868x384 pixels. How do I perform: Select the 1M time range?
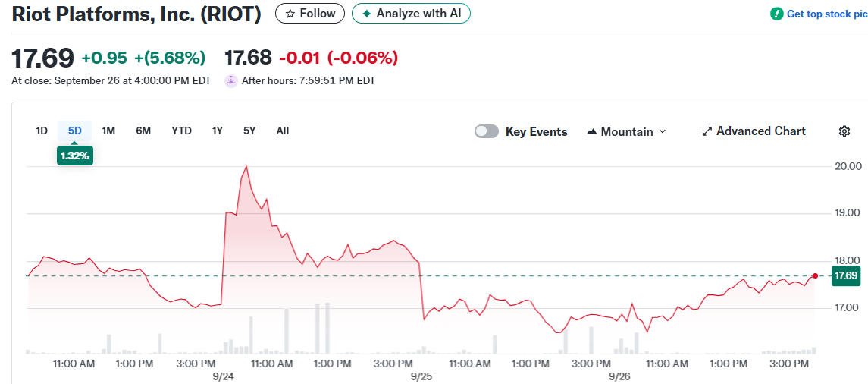(108, 131)
